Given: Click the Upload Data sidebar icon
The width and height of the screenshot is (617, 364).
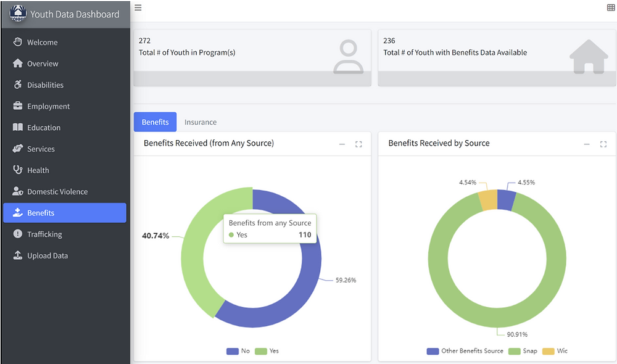Looking at the screenshot, I should click(x=19, y=255).
